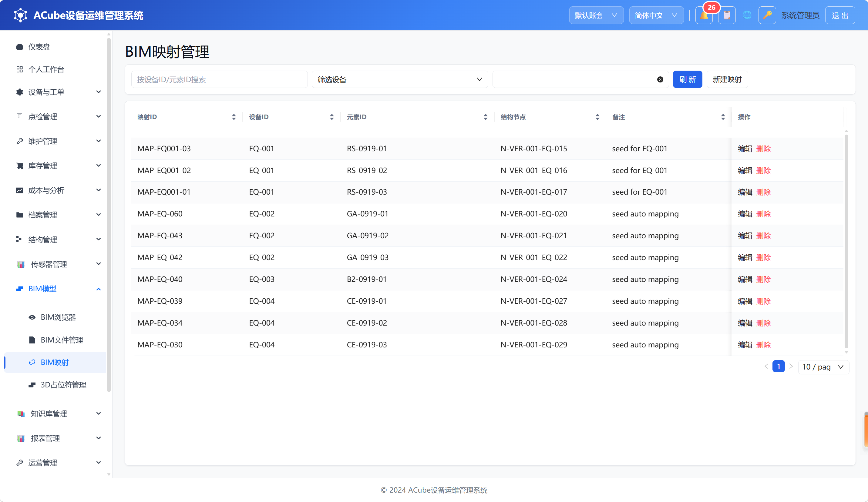Click 退出 logout button

coord(840,15)
